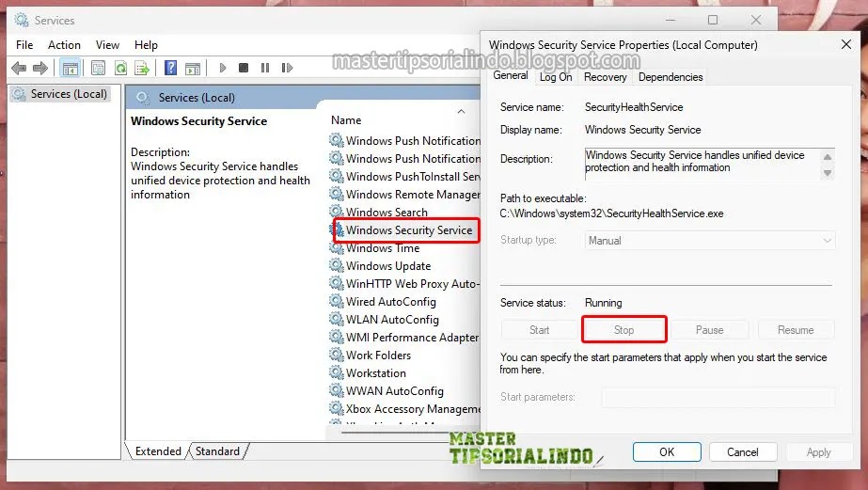Click the Resume button under Service status

796,330
